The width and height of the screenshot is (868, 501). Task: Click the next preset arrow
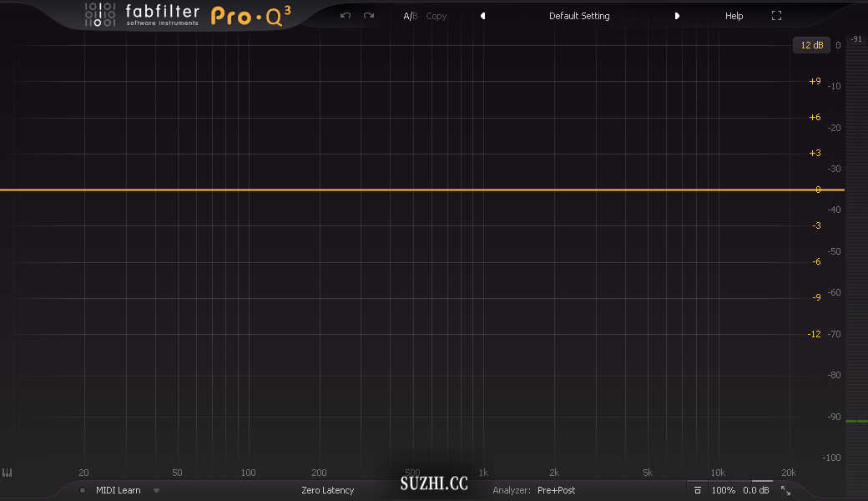click(677, 15)
